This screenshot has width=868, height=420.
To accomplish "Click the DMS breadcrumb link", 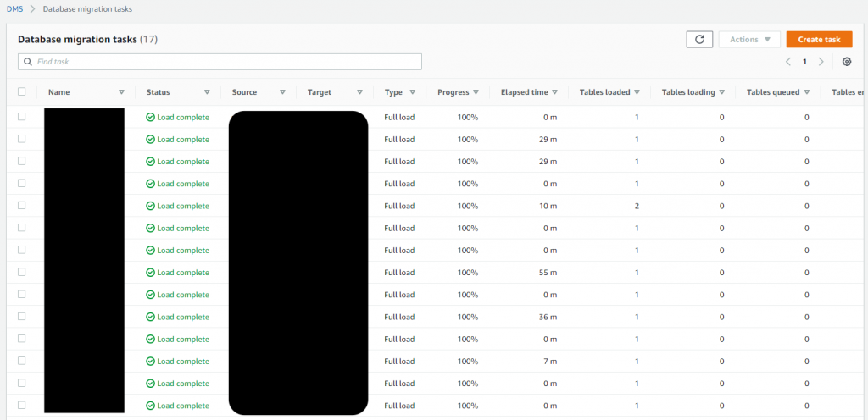I will (x=14, y=9).
